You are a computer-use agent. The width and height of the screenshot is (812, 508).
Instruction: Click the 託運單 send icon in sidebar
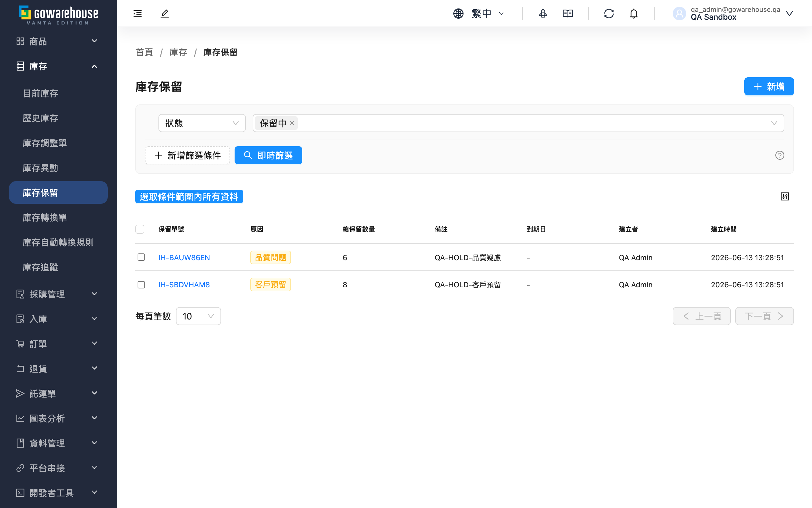click(x=20, y=393)
